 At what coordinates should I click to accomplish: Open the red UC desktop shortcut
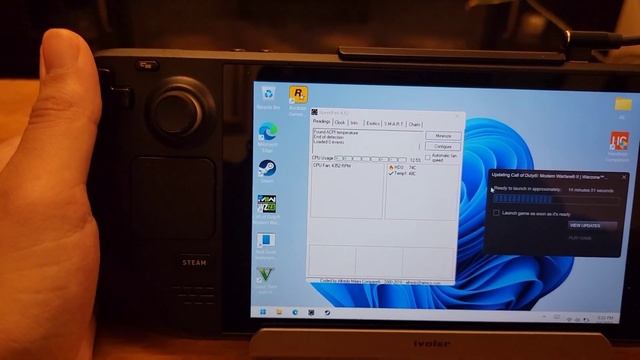click(619, 146)
